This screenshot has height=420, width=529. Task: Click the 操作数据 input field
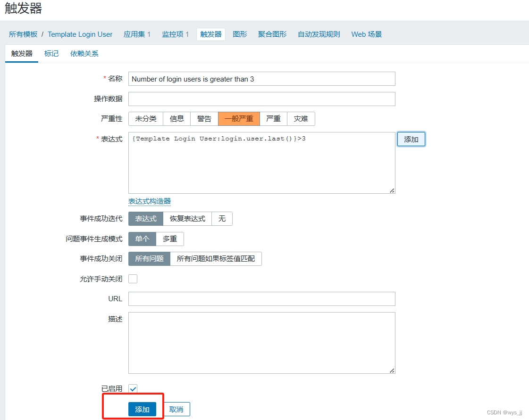pos(262,99)
